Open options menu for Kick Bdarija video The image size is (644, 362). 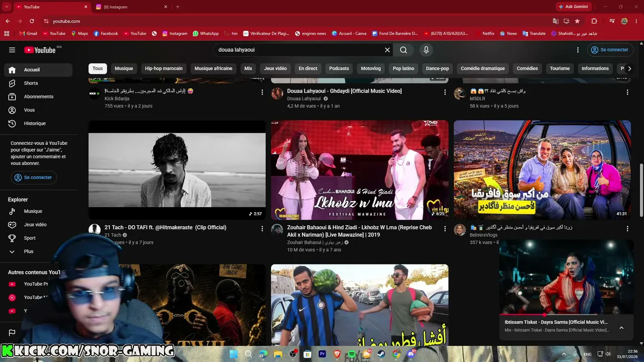point(262,92)
